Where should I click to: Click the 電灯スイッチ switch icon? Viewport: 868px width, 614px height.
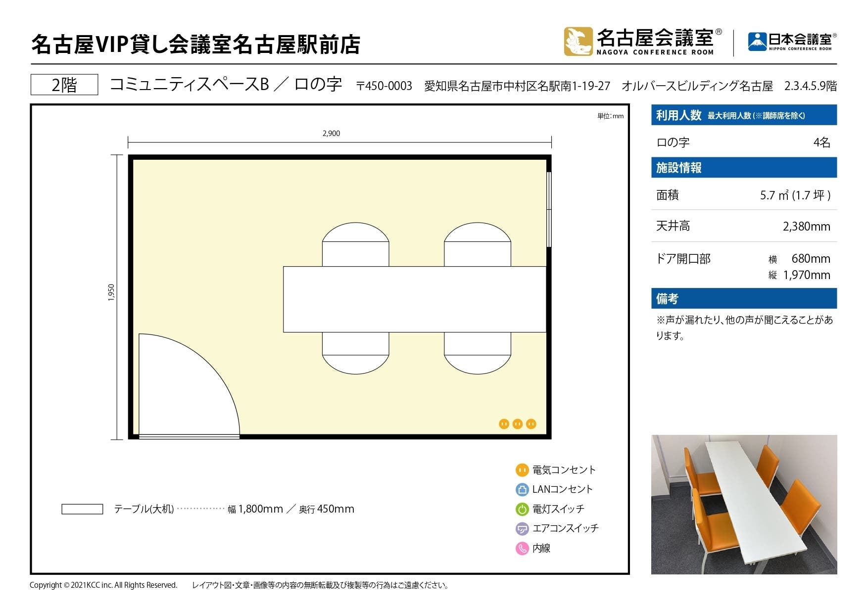[521, 509]
